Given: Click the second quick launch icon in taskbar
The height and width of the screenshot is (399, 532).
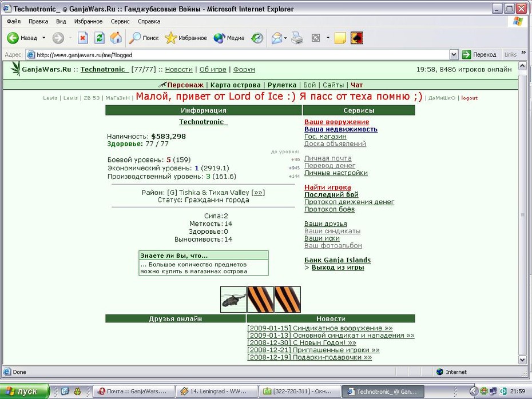Looking at the screenshot, I should 78,392.
